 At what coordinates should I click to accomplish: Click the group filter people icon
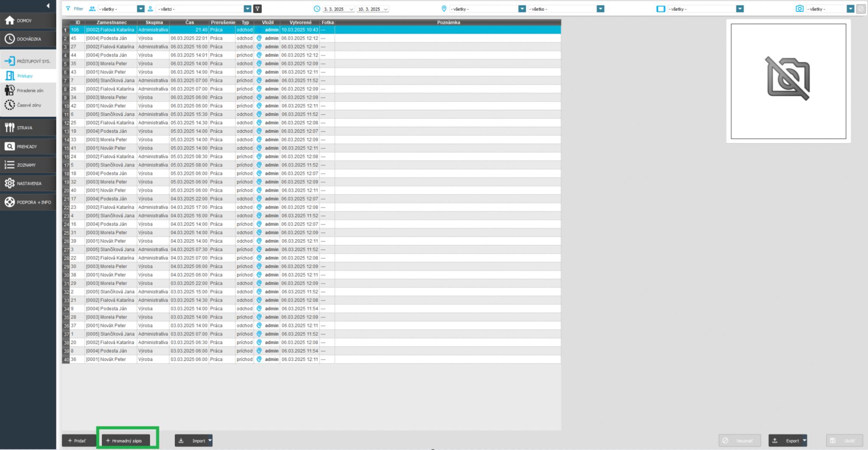point(92,8)
